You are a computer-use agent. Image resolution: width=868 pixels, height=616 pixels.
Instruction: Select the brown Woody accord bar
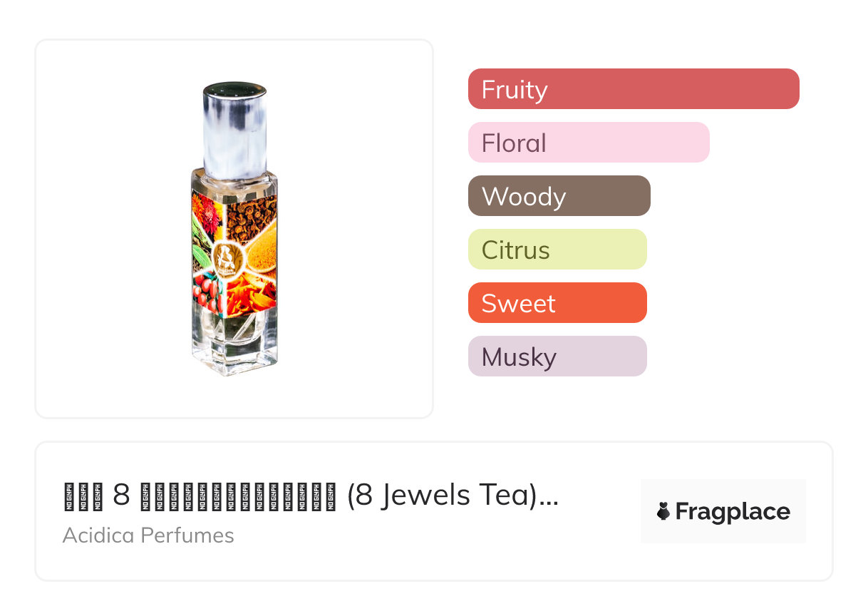(559, 196)
